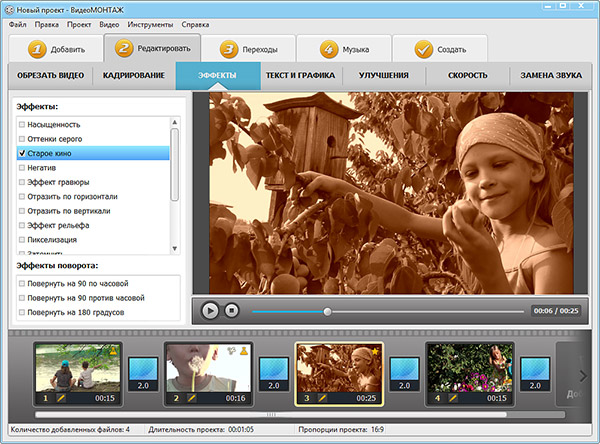This screenshot has width=600, height=444.
Task: Check Повернуть на 90 против часовой
Action: pos(22,298)
